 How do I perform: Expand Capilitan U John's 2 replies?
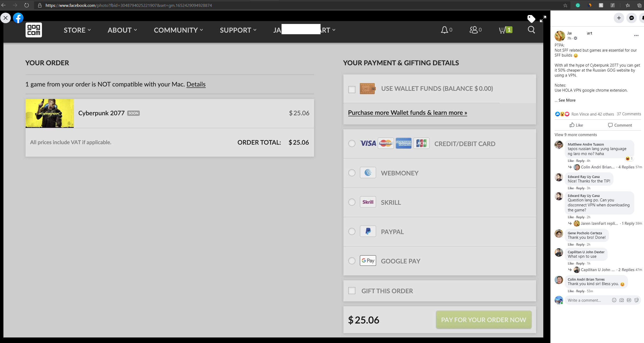(608, 270)
